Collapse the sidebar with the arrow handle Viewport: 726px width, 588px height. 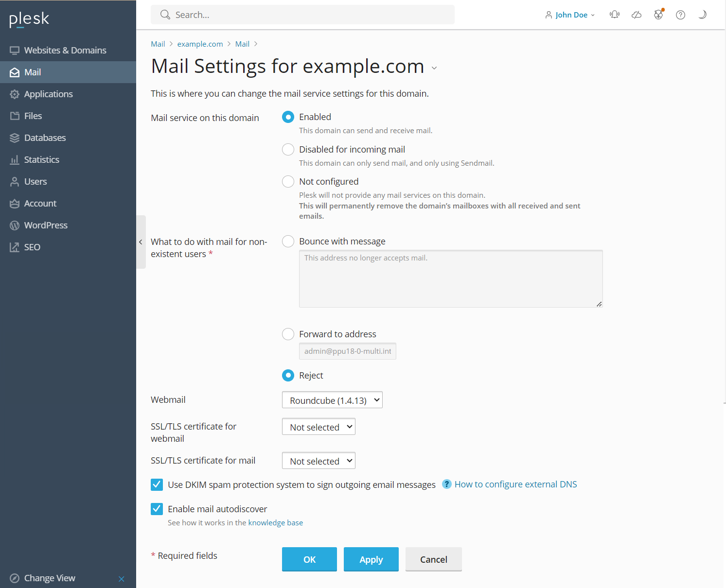(141, 242)
